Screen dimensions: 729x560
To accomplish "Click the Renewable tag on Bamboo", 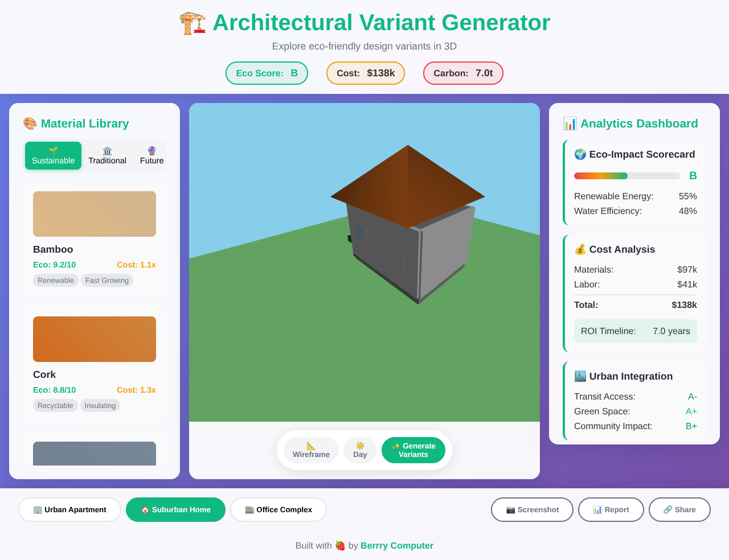I will pos(55,280).
